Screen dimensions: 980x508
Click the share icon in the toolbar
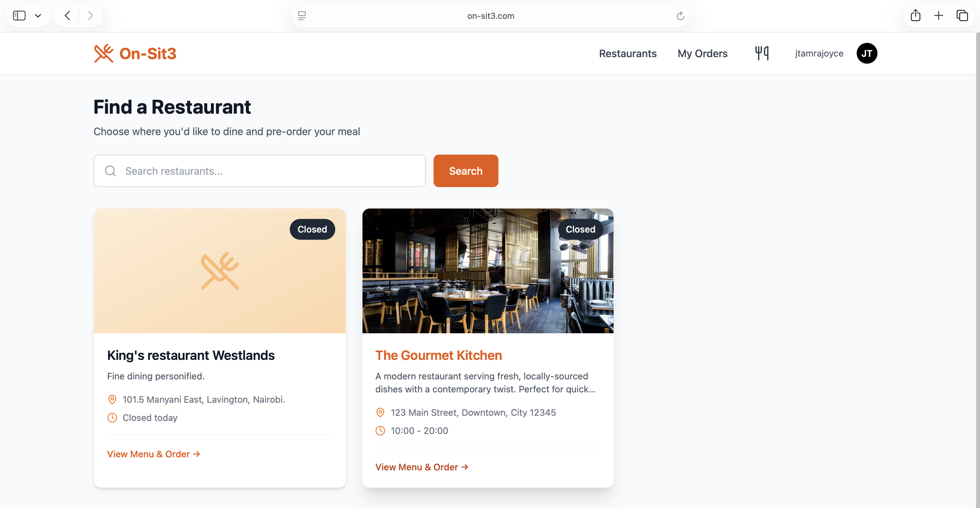916,15
